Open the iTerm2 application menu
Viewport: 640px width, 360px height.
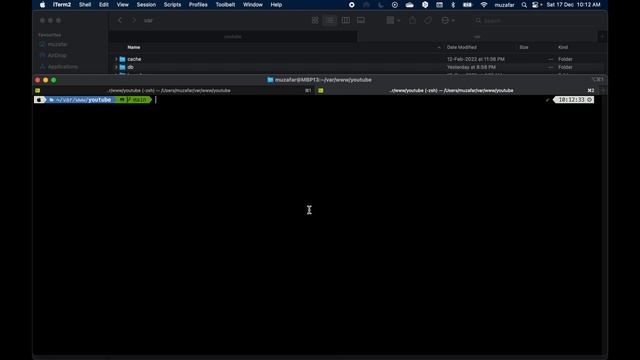click(62, 5)
